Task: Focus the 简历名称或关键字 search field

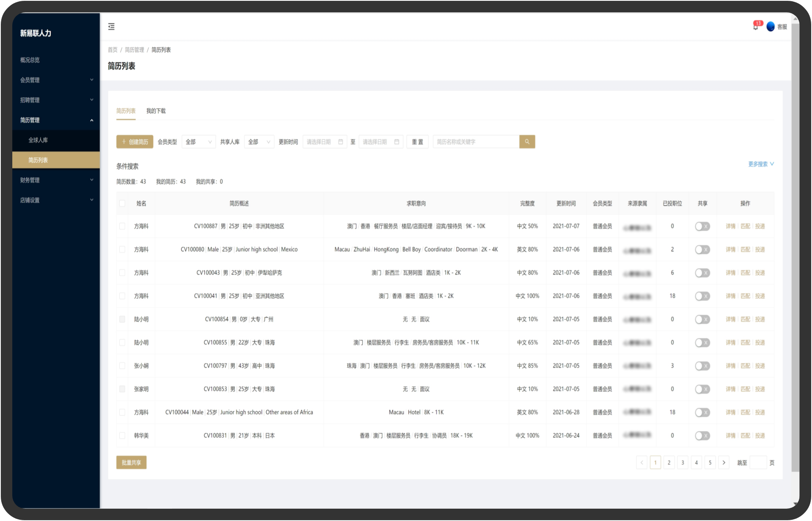Action: [x=476, y=142]
